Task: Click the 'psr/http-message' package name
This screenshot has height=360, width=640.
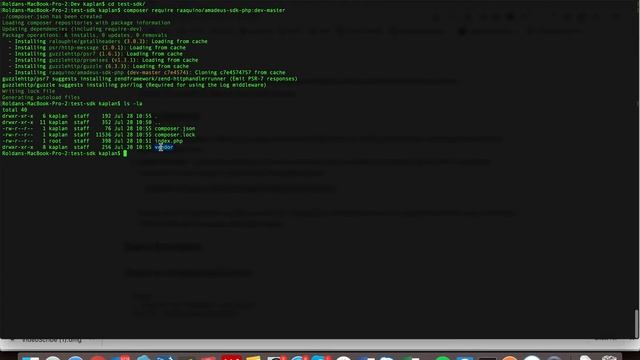Action: (73, 48)
